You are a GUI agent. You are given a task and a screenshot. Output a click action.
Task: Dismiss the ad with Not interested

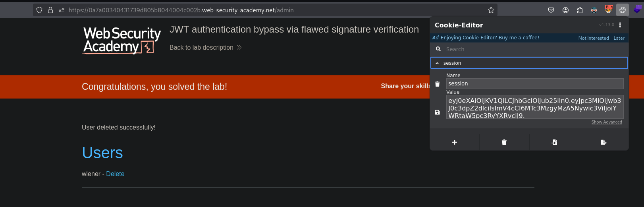[593, 38]
